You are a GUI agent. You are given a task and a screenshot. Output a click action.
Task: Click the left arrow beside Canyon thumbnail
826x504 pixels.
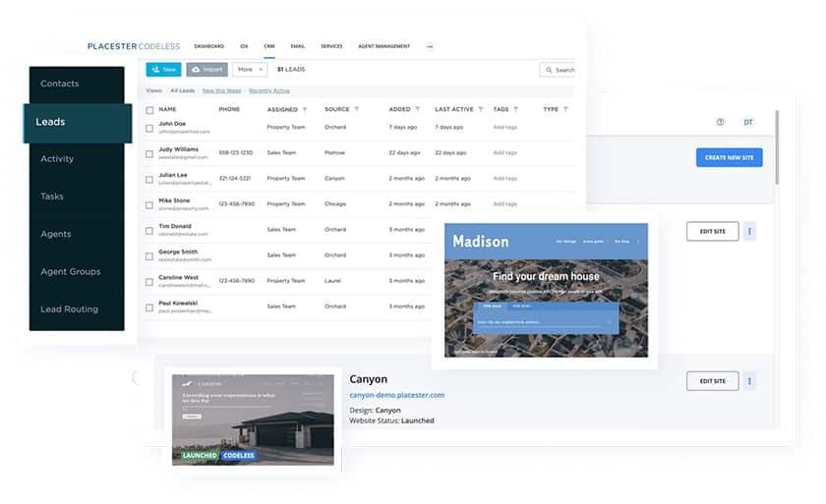(135, 377)
